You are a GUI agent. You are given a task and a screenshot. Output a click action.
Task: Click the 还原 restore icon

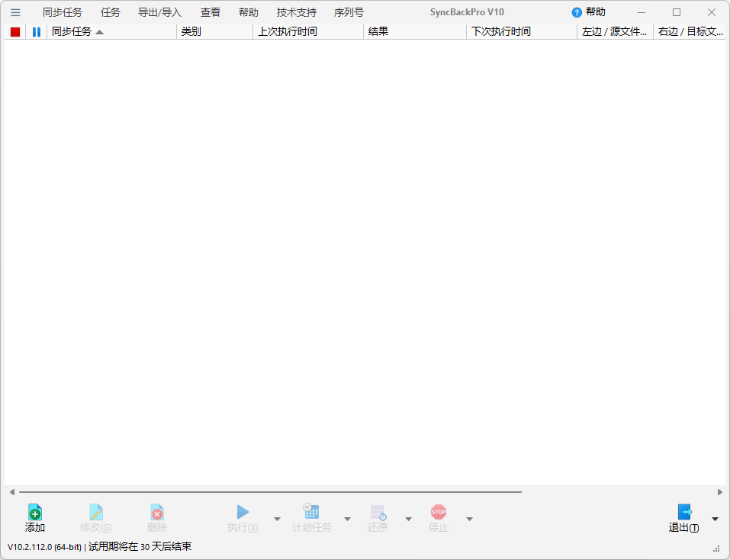[378, 513]
